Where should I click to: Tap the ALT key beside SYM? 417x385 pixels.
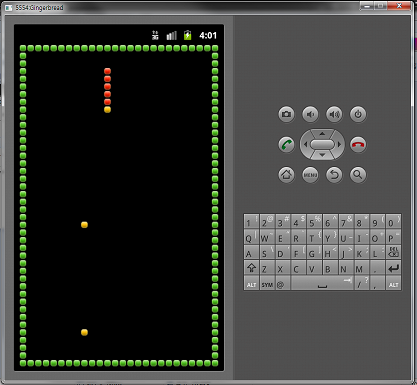251,283
